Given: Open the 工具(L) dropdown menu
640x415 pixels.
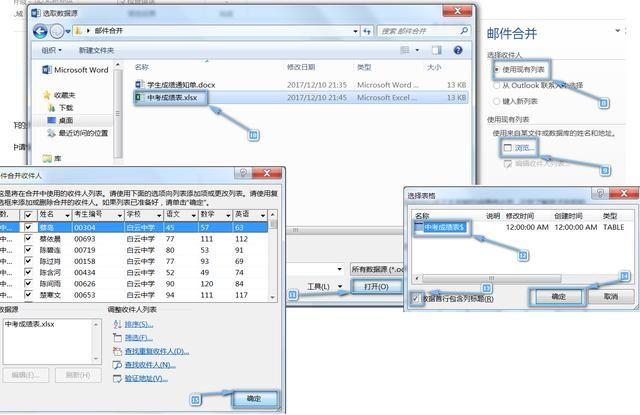Looking at the screenshot, I should [x=320, y=287].
